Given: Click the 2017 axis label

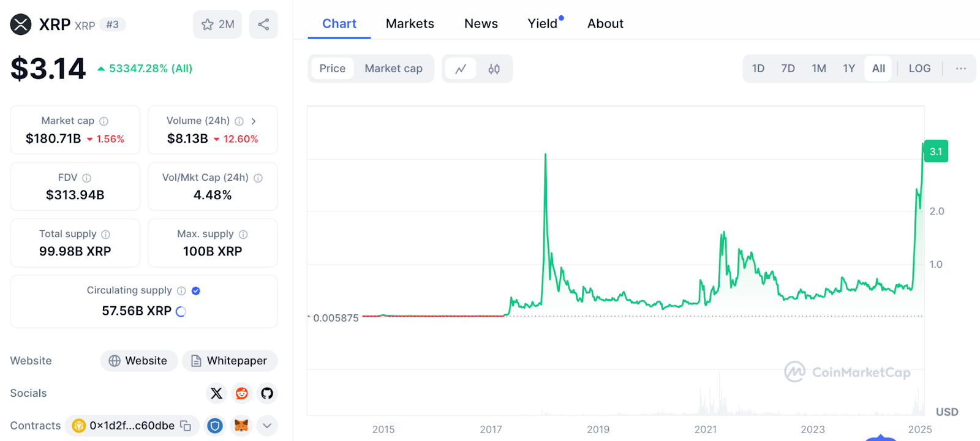Looking at the screenshot, I should point(491,429).
